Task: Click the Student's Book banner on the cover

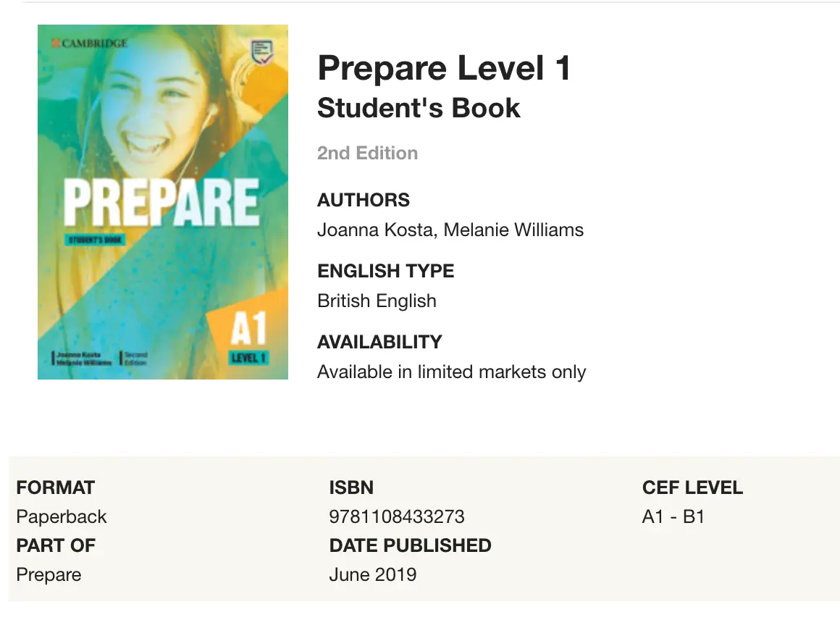Action: (x=95, y=238)
